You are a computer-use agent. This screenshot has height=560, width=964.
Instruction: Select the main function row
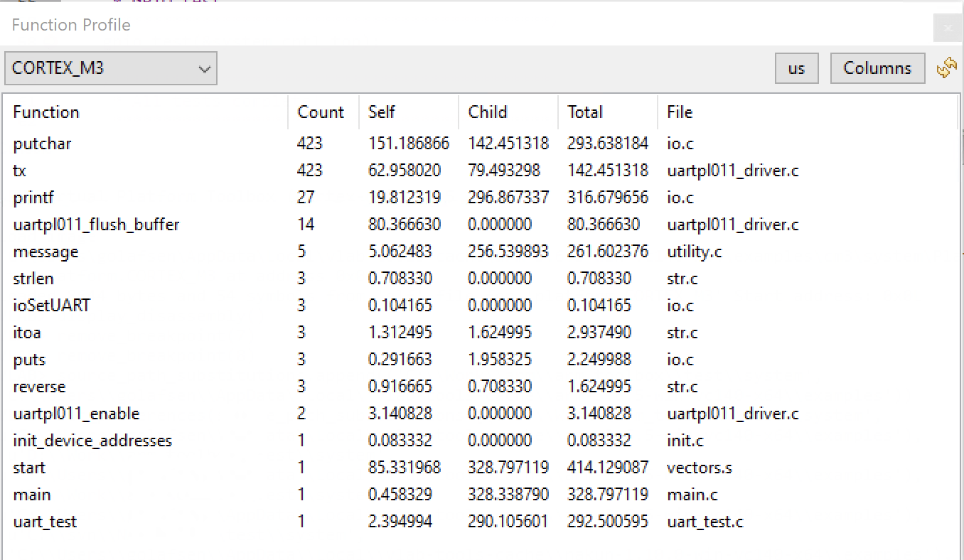click(x=481, y=495)
